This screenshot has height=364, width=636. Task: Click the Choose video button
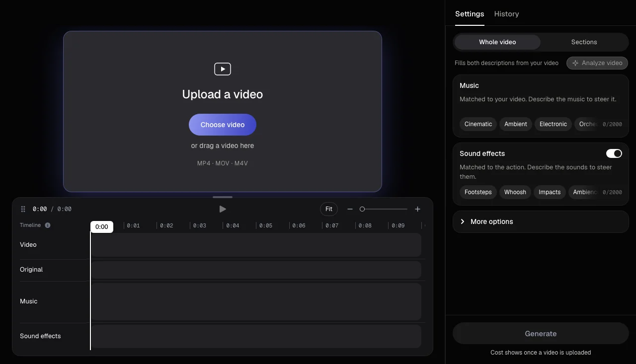[x=223, y=125]
